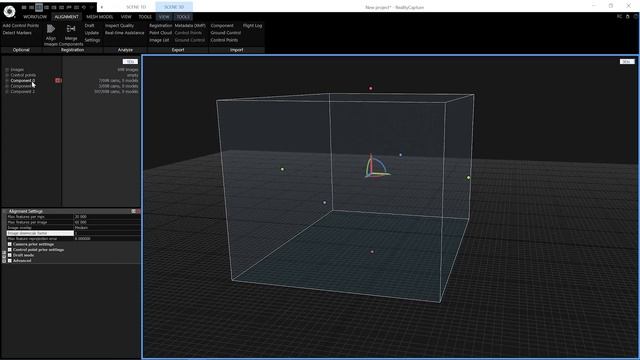640x360 pixels.
Task: Open the highlighted Scene 3D VIEW tab
Action: click(164, 17)
